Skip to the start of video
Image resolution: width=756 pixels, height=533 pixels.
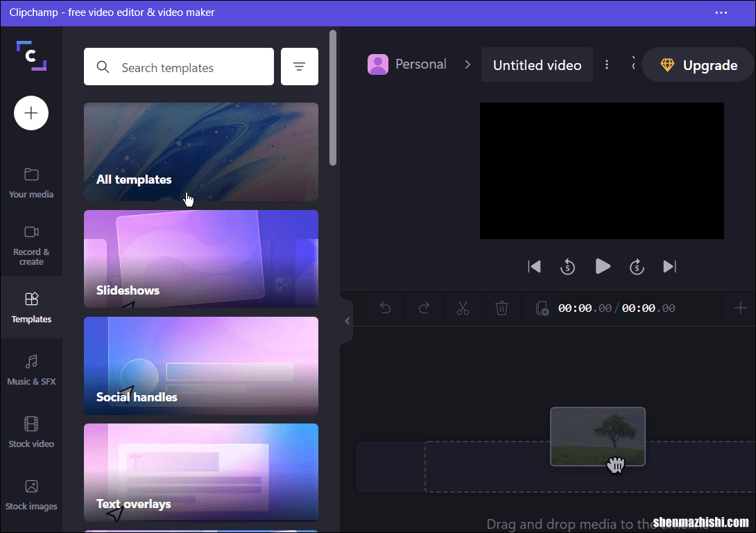tap(534, 266)
